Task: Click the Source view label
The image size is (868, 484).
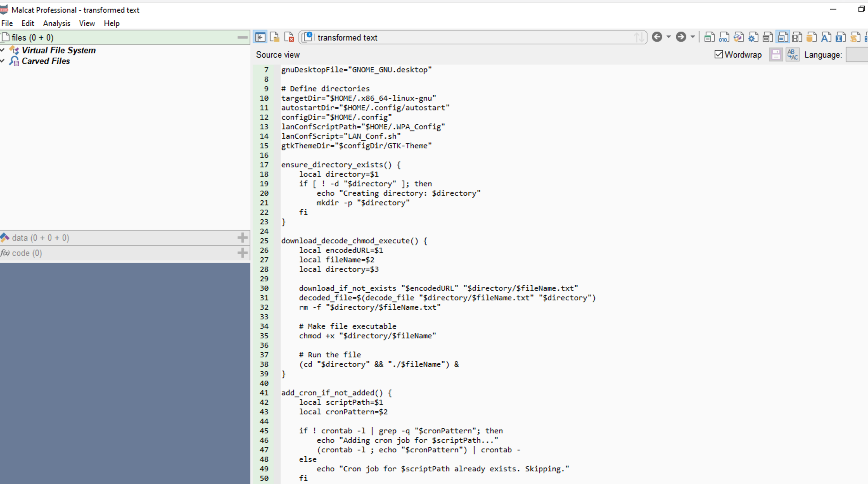Action: 278,54
